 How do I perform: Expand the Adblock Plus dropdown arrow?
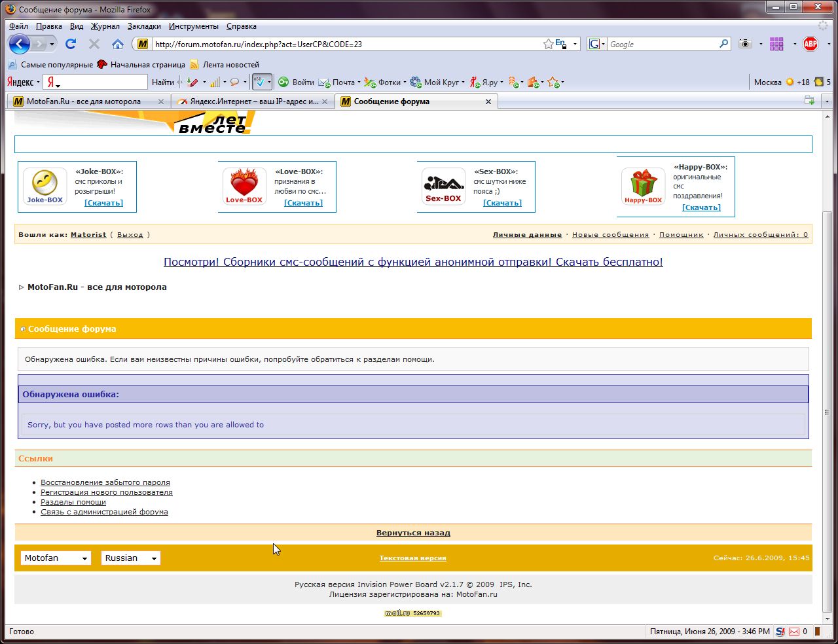(828, 44)
